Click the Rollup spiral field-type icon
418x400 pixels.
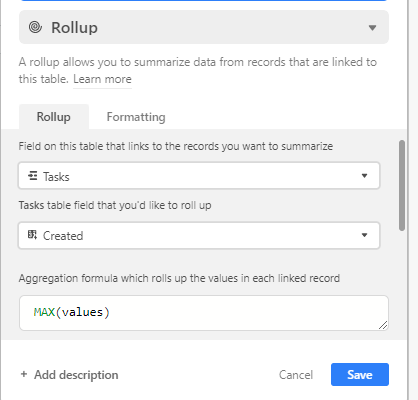pos(35,27)
